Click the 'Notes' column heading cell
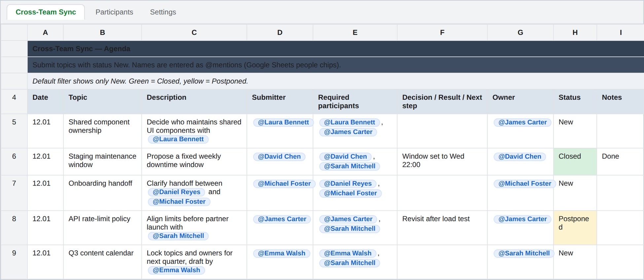This screenshot has height=280, width=644. click(x=620, y=102)
